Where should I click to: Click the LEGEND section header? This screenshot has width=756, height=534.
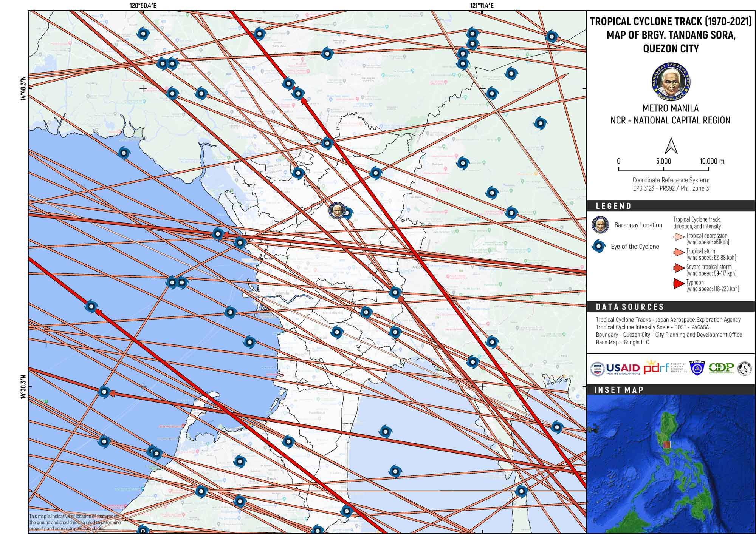(x=613, y=206)
